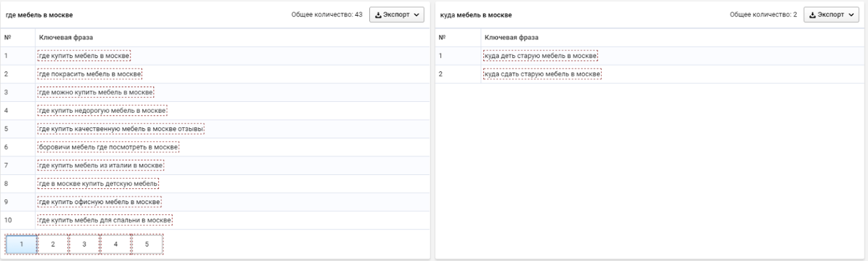868x261 pixels.
Task: Click 'Ключевая фраза' header in left table
Action: point(66,38)
